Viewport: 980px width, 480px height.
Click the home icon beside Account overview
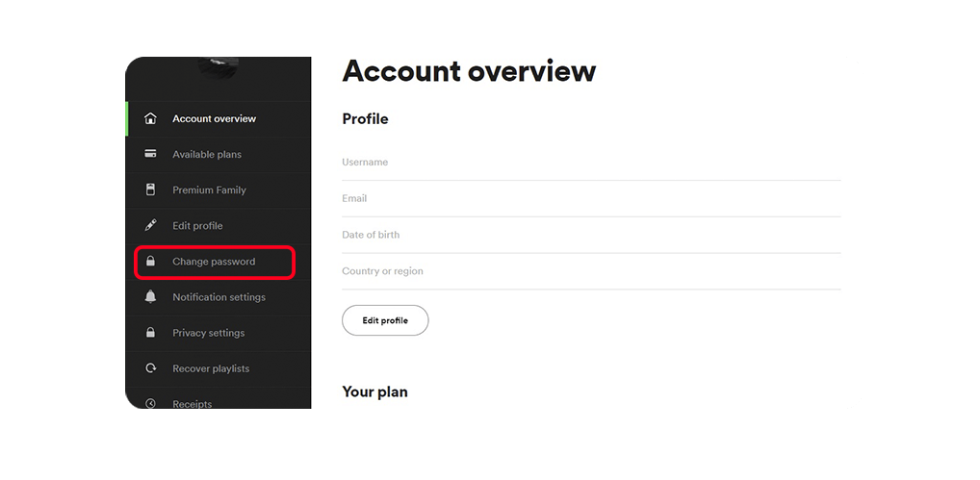coord(150,118)
